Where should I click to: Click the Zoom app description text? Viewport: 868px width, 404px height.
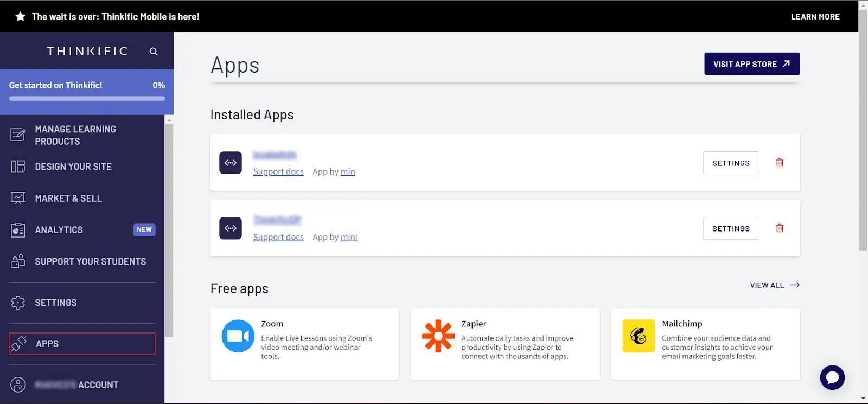click(316, 347)
